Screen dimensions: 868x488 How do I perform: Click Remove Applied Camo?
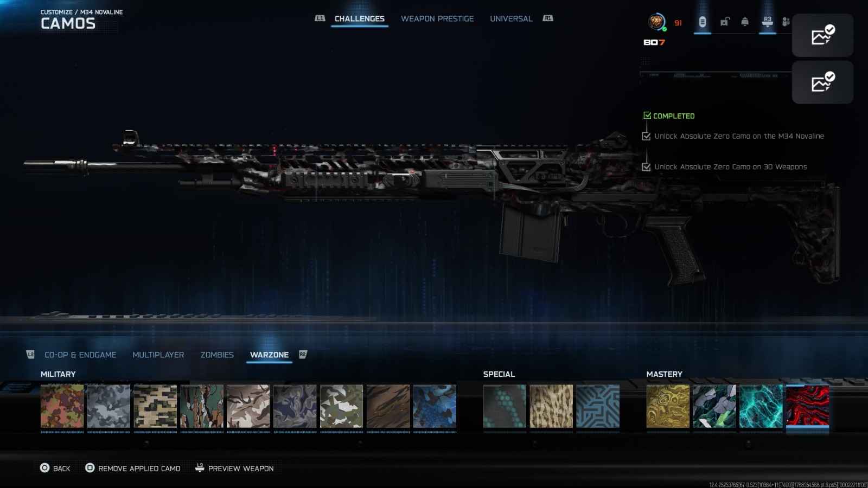[139, 468]
